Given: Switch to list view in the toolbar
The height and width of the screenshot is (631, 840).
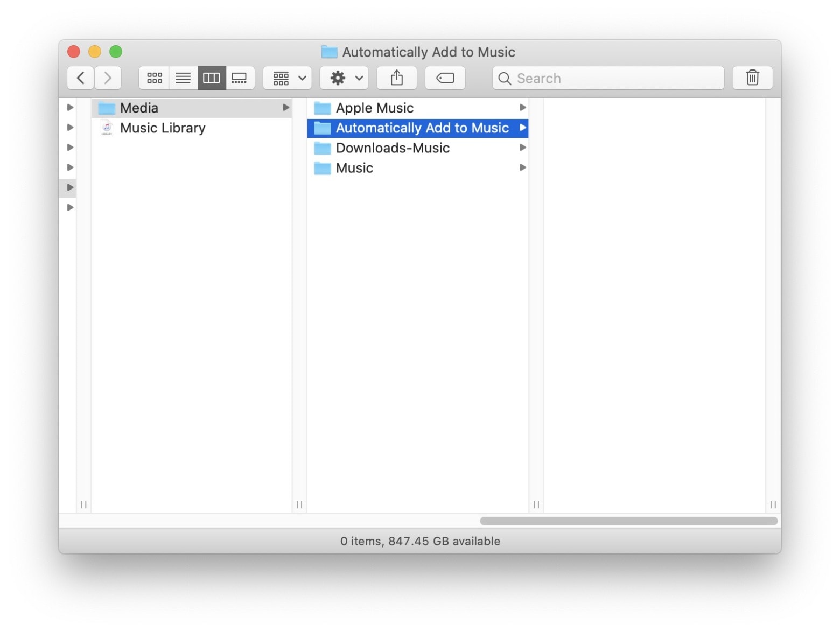Looking at the screenshot, I should (x=183, y=78).
